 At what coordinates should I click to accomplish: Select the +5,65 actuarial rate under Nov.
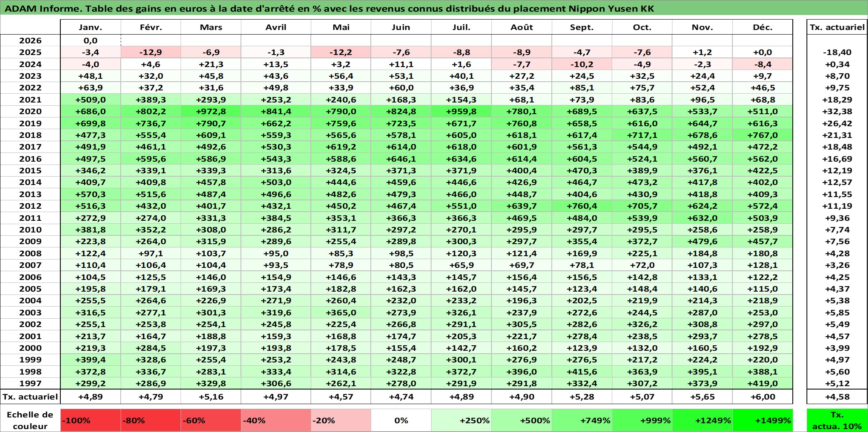pyautogui.click(x=702, y=397)
